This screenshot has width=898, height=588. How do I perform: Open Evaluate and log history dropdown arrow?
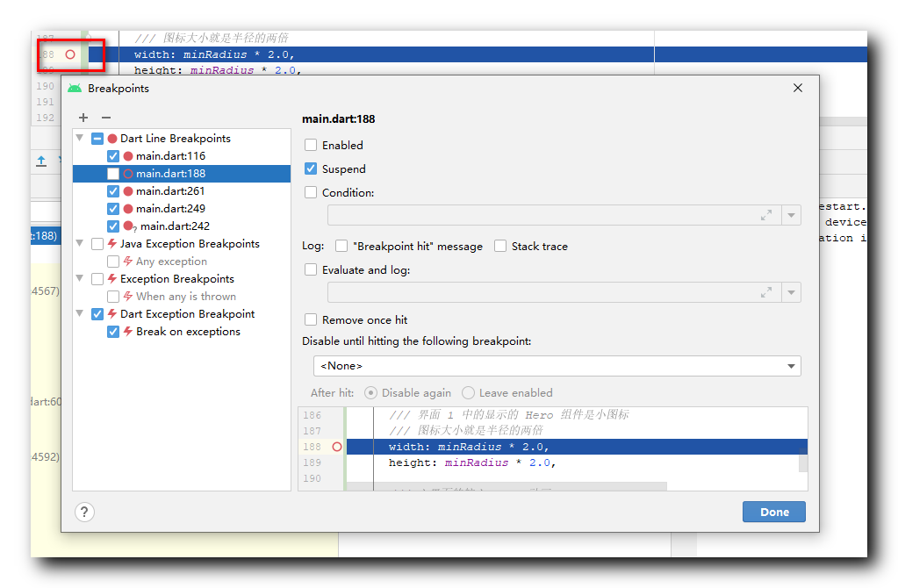click(791, 292)
